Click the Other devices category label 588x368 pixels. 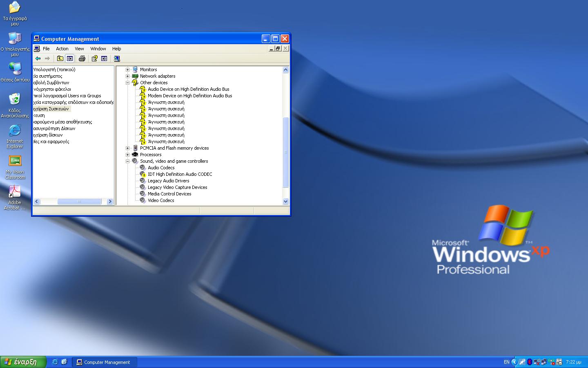(x=154, y=83)
